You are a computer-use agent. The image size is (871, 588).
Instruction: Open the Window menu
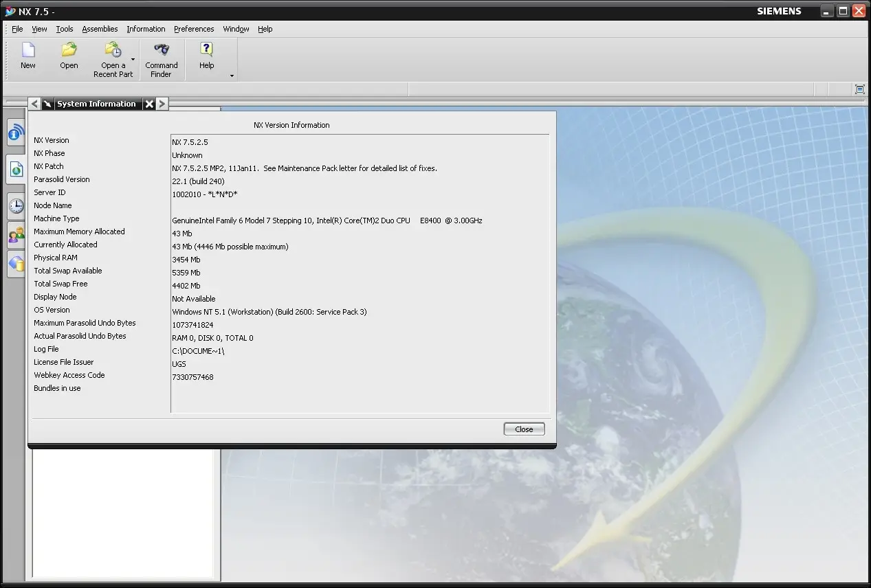point(236,29)
